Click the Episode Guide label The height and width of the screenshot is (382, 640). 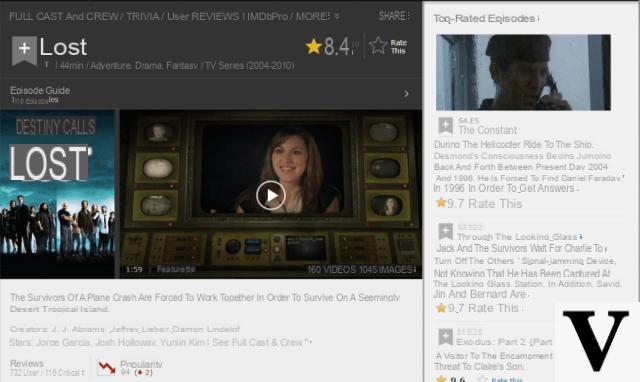pyautogui.click(x=40, y=91)
